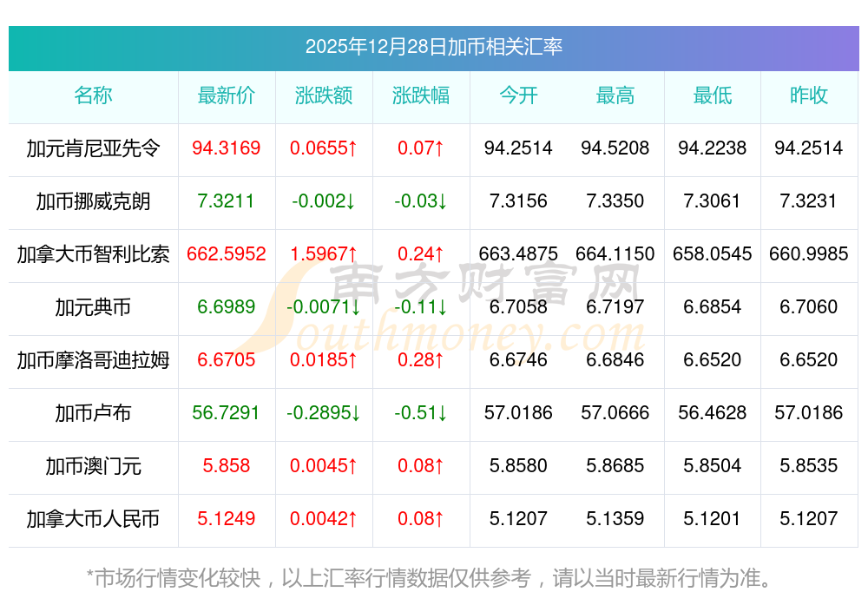Viewport: 868px width, 605px height.
Task: Click the change amount -0.0071↓
Action: click(x=323, y=306)
